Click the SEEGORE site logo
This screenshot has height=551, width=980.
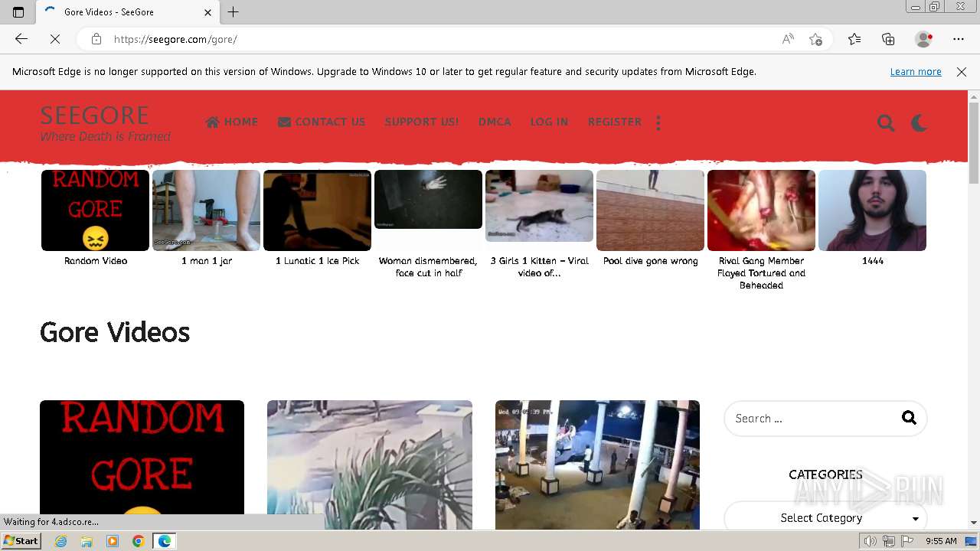[x=95, y=116]
